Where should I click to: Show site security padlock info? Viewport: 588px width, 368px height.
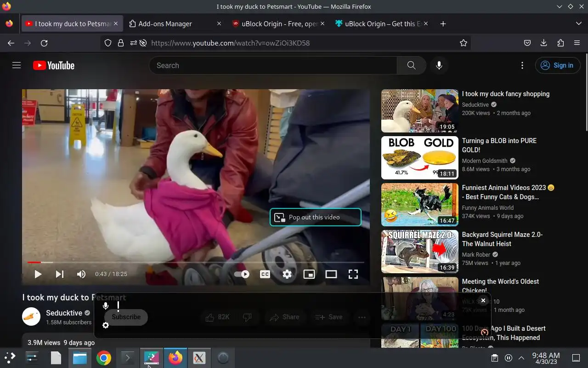click(121, 43)
